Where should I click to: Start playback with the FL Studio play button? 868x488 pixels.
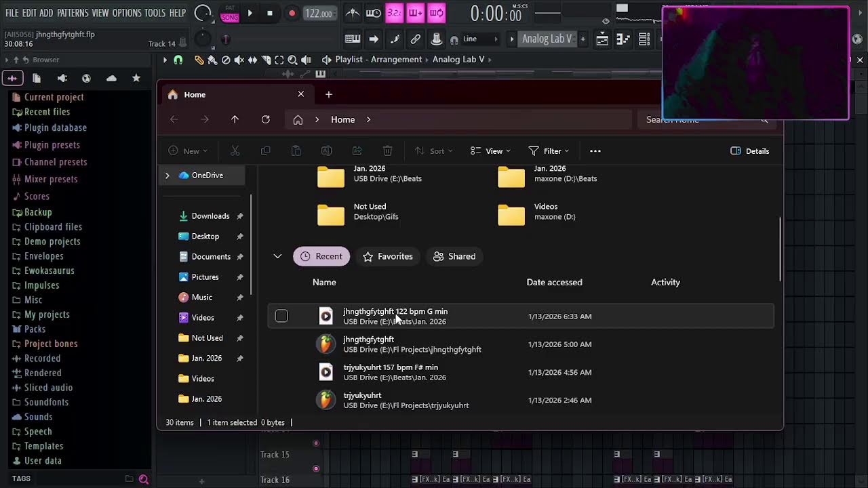[x=250, y=13]
